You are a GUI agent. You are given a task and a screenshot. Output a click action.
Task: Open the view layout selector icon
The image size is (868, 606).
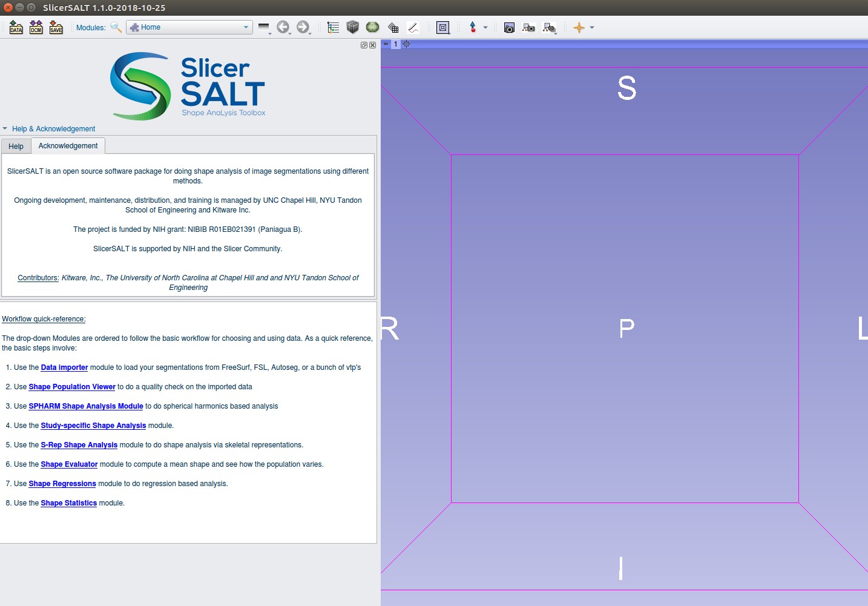click(443, 27)
